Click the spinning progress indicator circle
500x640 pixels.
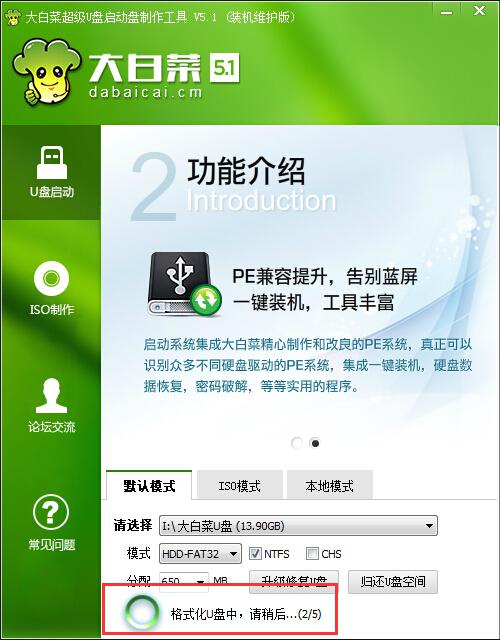click(x=141, y=611)
